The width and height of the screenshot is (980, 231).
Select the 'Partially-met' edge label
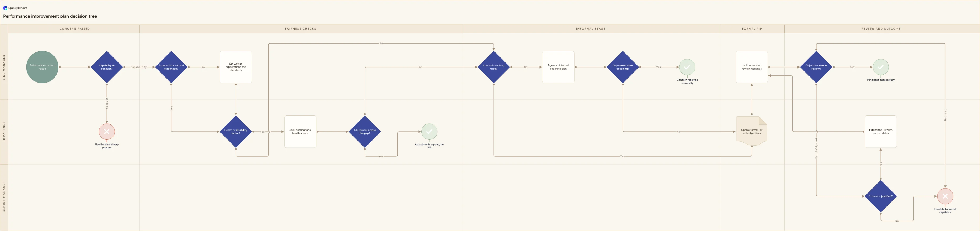(x=816, y=148)
